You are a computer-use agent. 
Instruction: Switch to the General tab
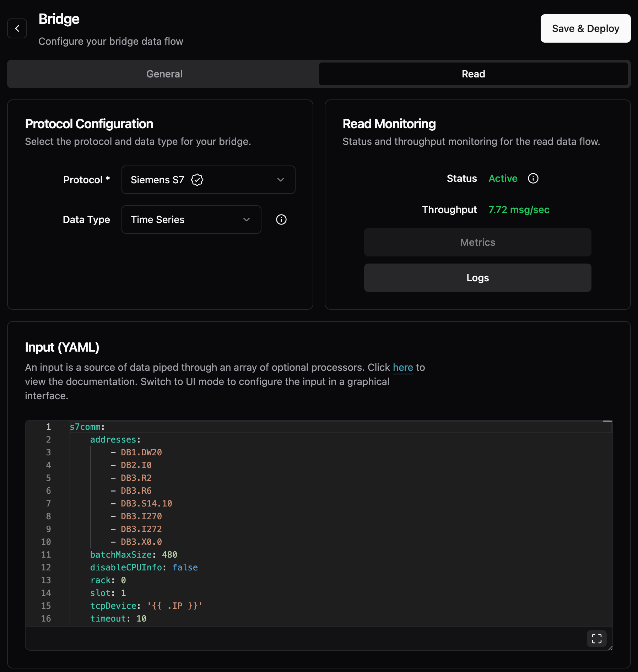point(164,74)
